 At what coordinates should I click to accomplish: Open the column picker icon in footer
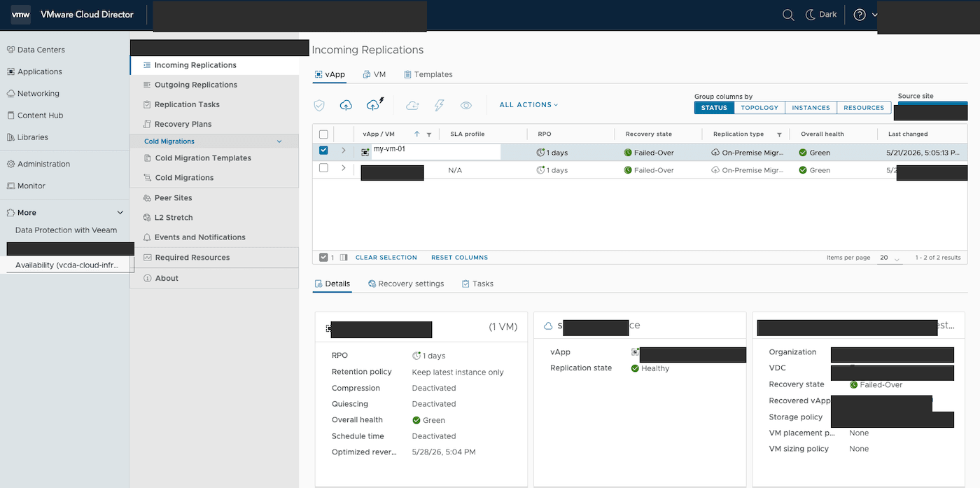(344, 258)
